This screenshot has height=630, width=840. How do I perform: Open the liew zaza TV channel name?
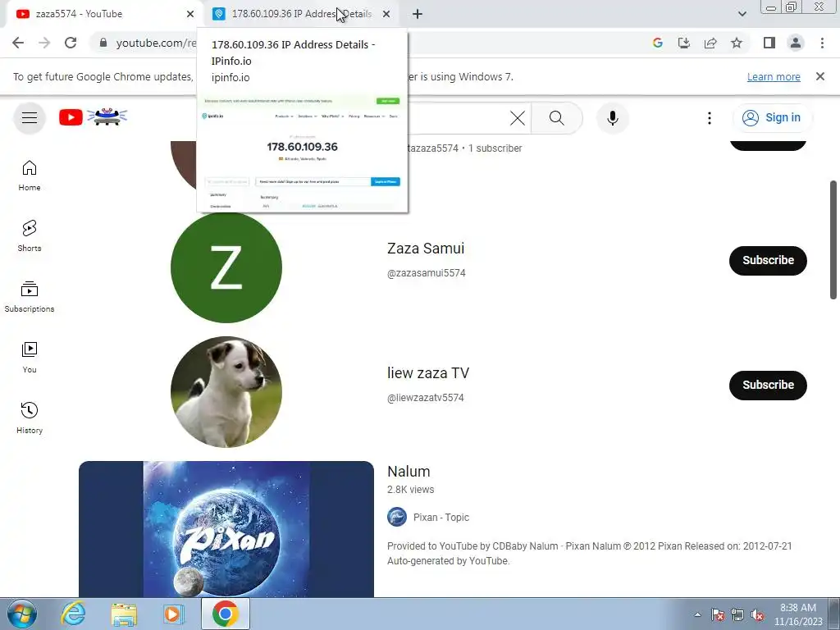pyautogui.click(x=428, y=373)
